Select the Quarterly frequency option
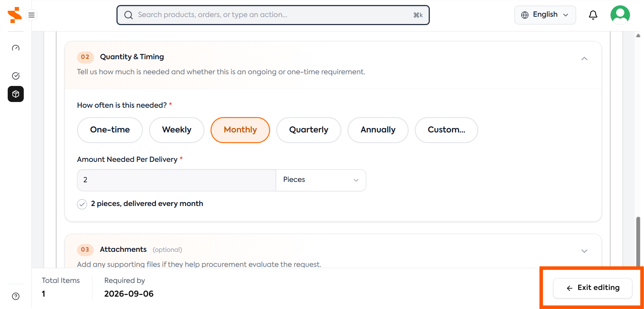644x309 pixels. (309, 130)
